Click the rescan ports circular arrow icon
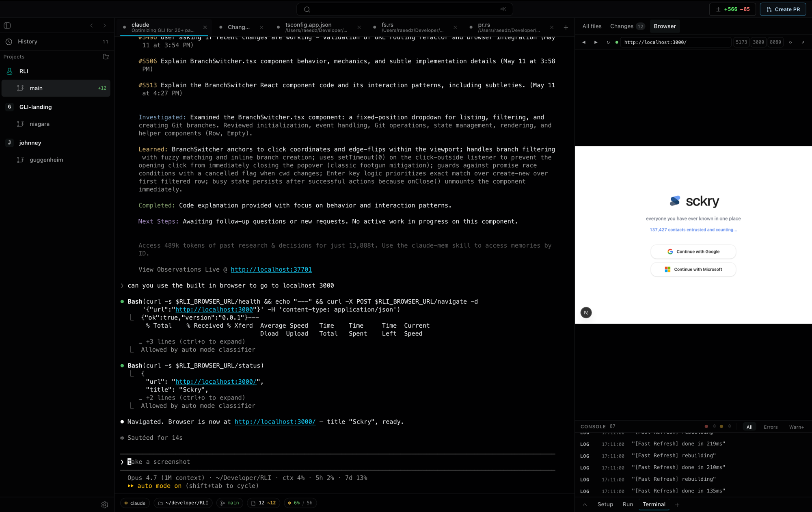The height and width of the screenshot is (512, 812). (790, 42)
